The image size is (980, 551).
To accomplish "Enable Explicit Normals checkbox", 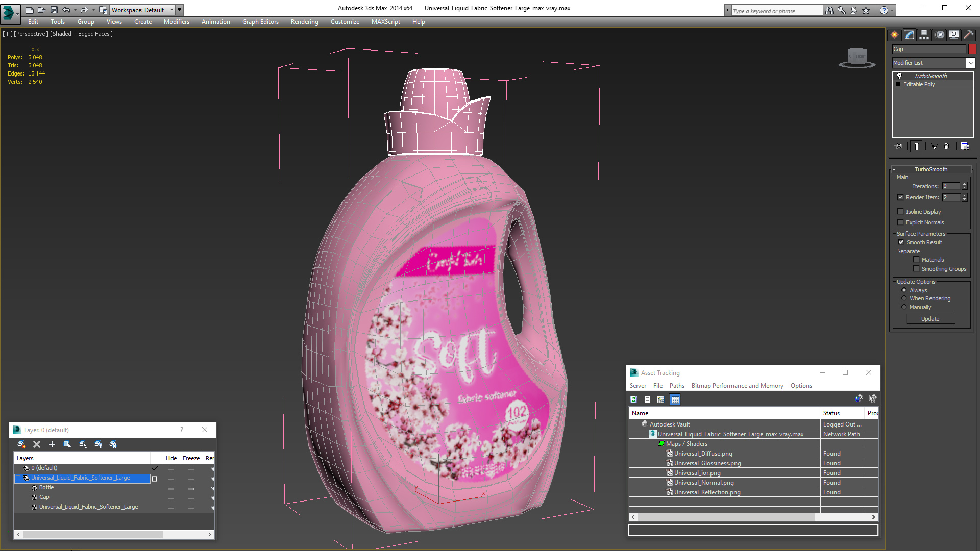I will tap(900, 222).
